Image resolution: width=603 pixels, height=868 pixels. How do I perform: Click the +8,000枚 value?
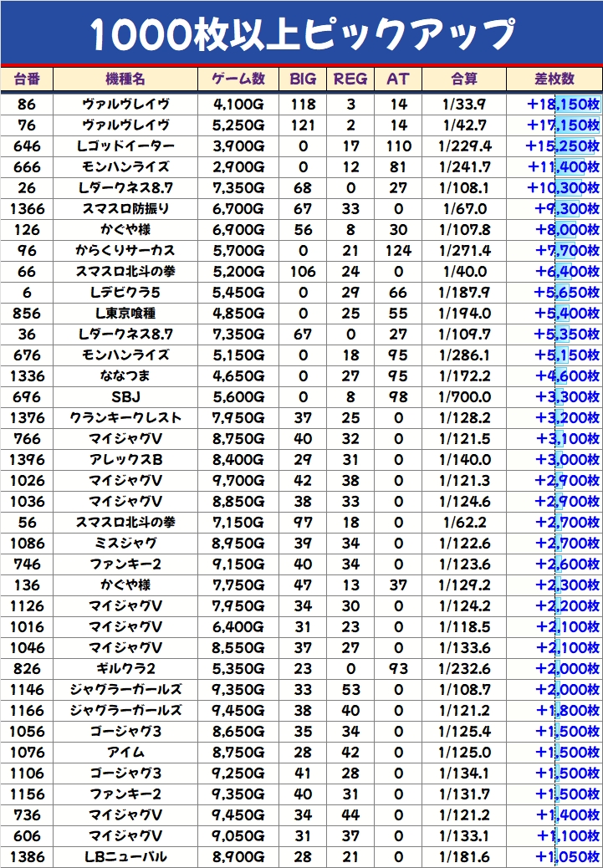click(568, 230)
